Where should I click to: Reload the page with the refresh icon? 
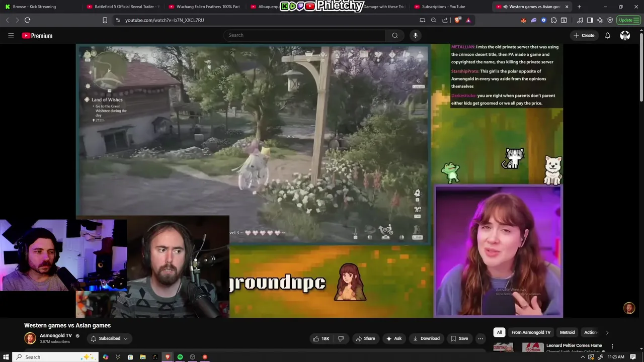27,20
